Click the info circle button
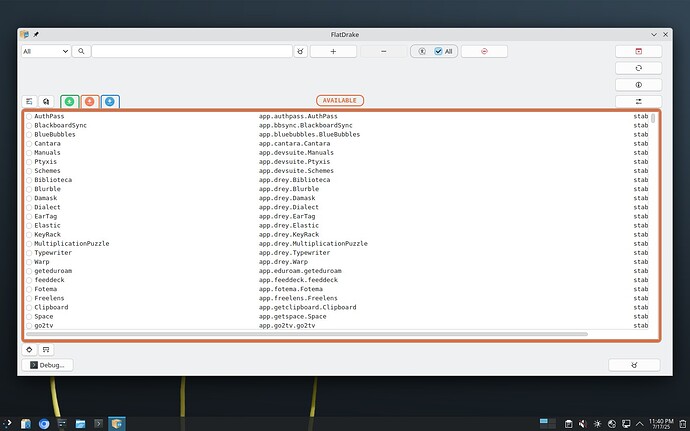690x431 pixels. point(639,85)
